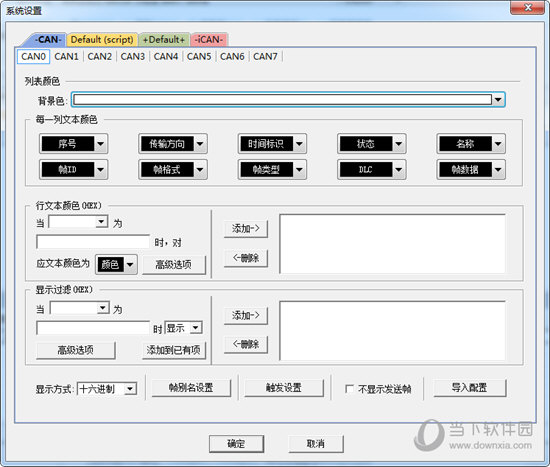Click the 帧类型 color swatch

pos(266,169)
